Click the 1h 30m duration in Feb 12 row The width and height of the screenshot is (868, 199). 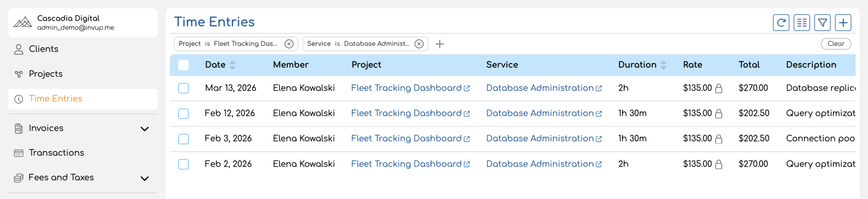tap(632, 113)
